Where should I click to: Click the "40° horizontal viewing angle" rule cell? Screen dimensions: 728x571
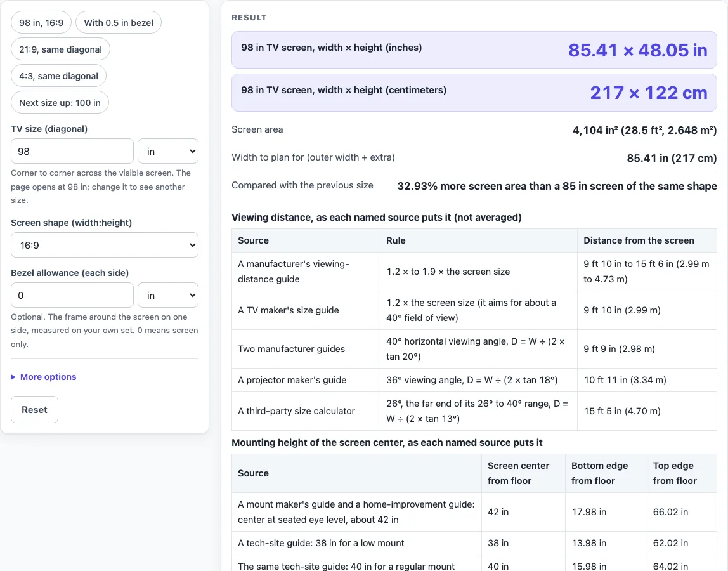tap(479, 349)
